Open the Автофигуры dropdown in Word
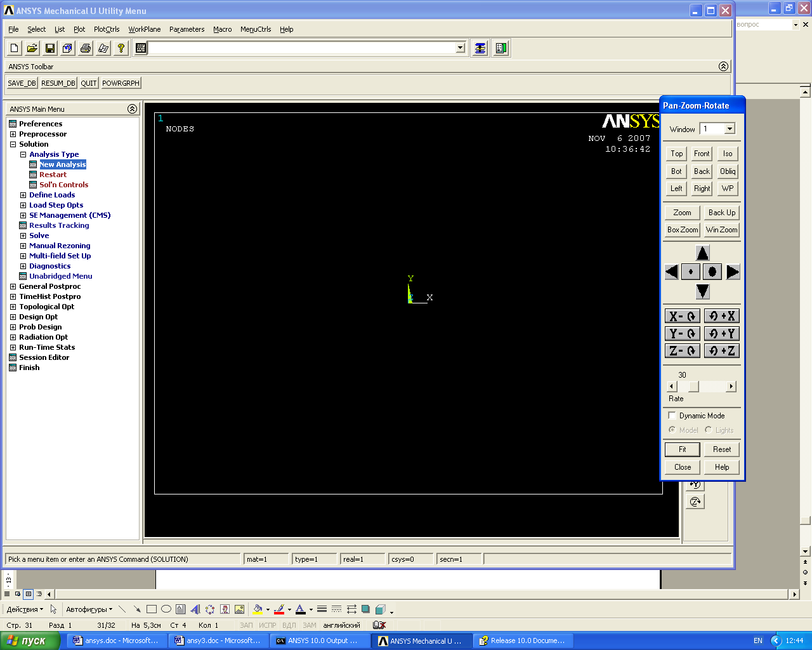 89,609
